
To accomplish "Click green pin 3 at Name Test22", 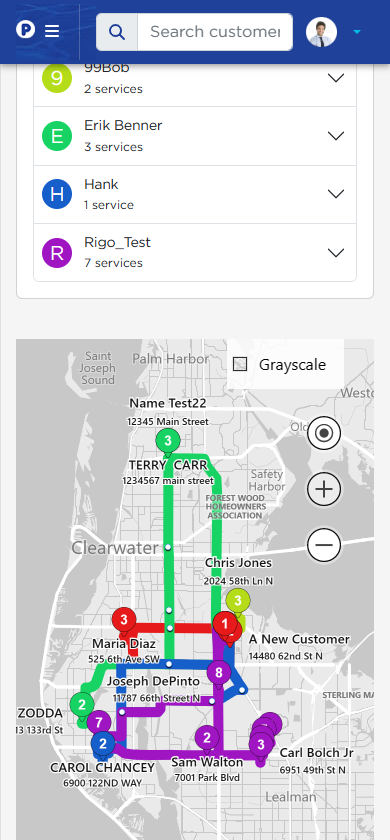I will point(168,442).
